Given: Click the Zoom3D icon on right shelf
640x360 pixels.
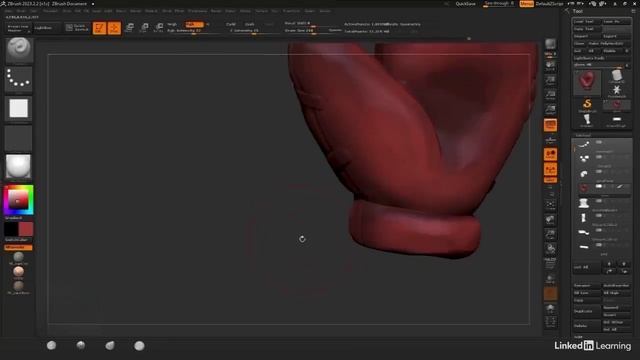Looking at the screenshot, I should pos(550,235).
